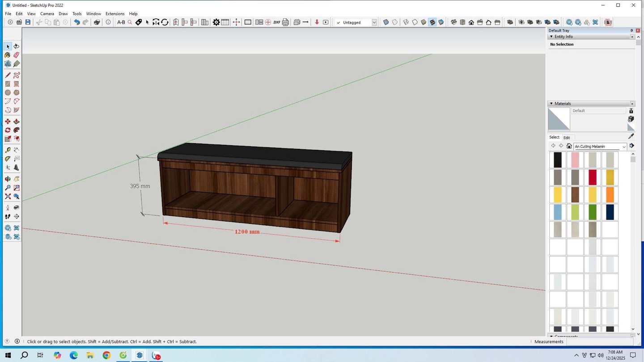Pick the Tape Measure tool
This screenshot has height=362, width=644.
8,150
